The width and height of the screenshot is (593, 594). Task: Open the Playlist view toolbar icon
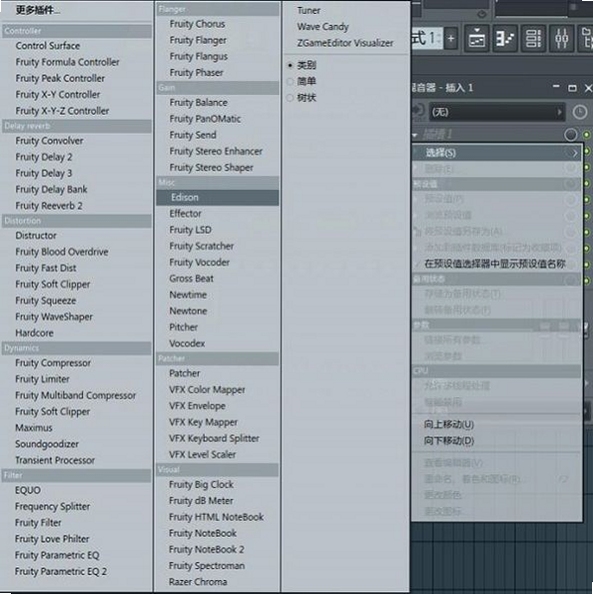476,38
